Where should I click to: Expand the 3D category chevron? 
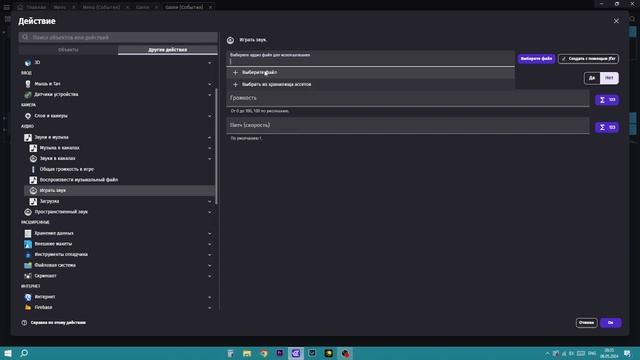tap(210, 63)
